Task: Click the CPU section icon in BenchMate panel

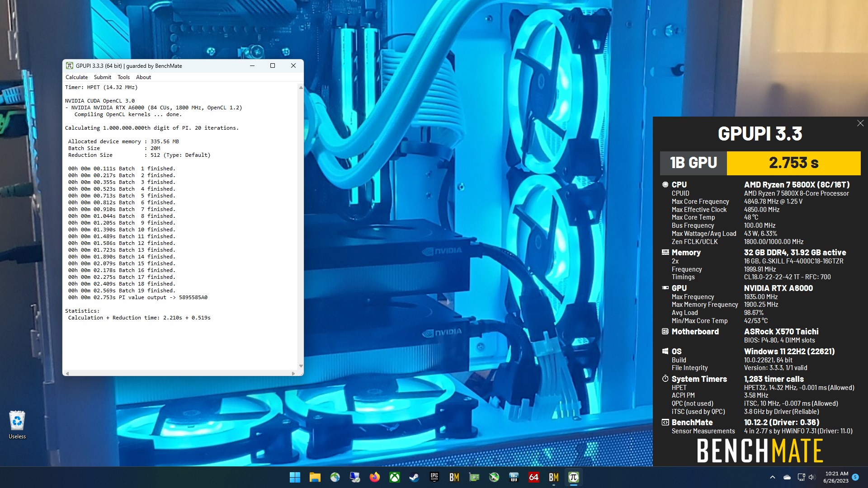Action: [x=665, y=184]
